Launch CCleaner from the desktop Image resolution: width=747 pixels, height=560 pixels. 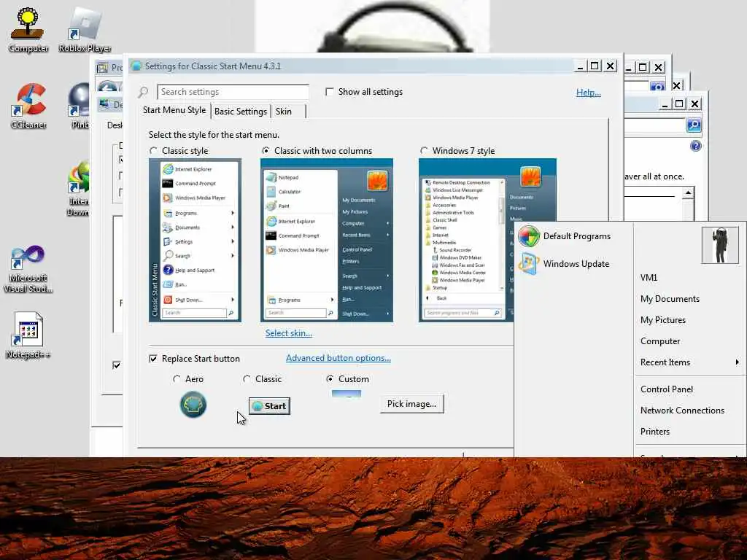pos(28,106)
